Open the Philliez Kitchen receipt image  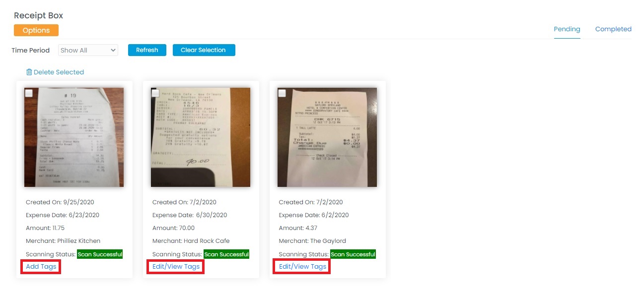click(x=74, y=137)
